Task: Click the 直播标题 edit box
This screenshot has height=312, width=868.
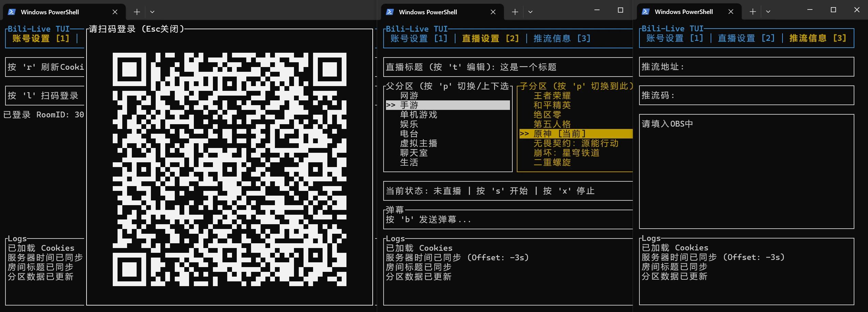Action: click(508, 67)
